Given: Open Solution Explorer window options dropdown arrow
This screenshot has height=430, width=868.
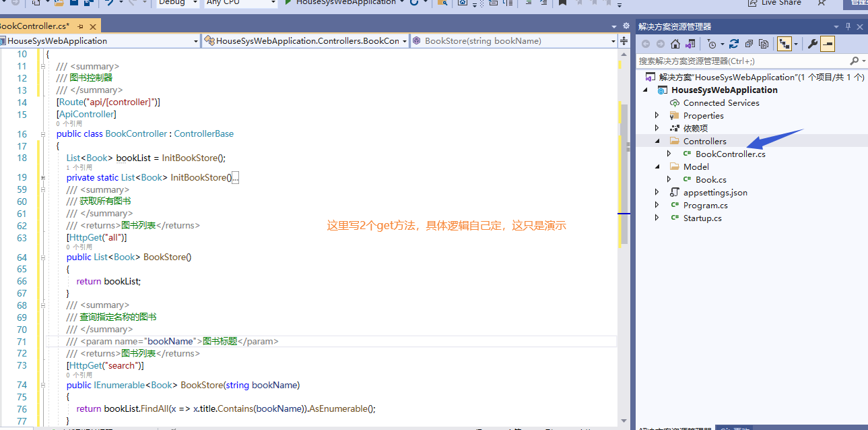Looking at the screenshot, I should [838, 27].
